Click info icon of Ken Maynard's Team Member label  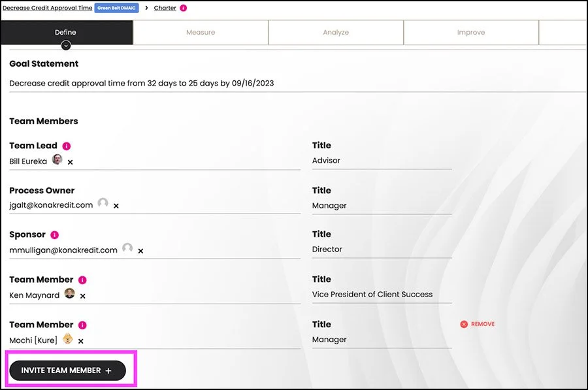pos(82,280)
